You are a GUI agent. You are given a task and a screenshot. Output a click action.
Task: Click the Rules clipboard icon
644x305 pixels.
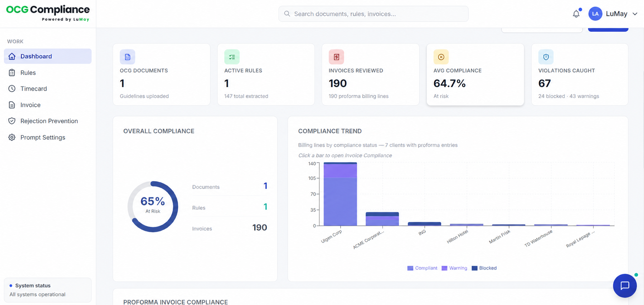[12, 72]
